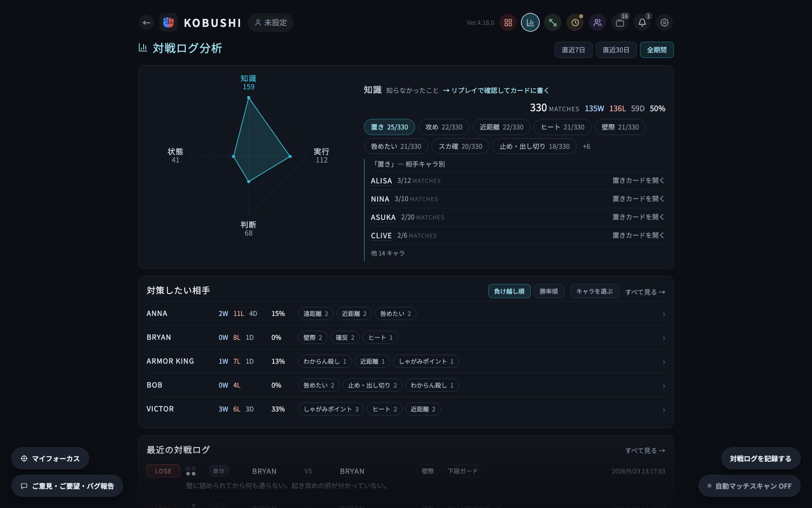Sort opponents by 負け越し順
Screen dimensions: 812x508
pos(509,291)
